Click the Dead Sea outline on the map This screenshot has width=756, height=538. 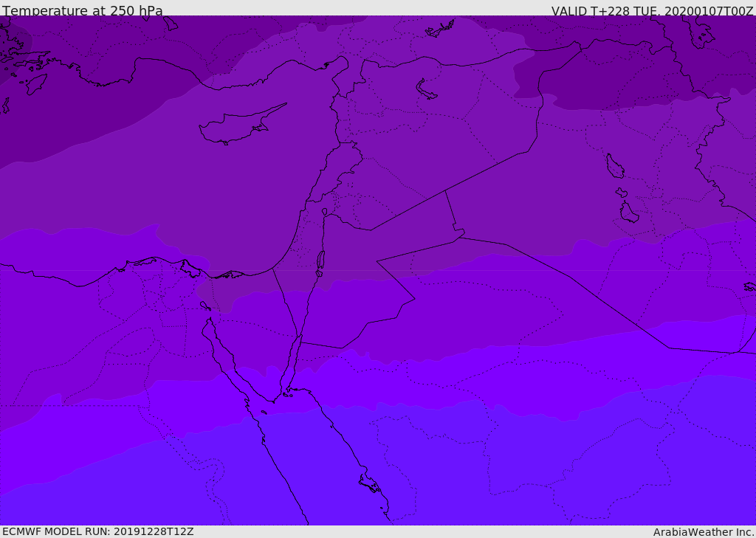pos(320,261)
